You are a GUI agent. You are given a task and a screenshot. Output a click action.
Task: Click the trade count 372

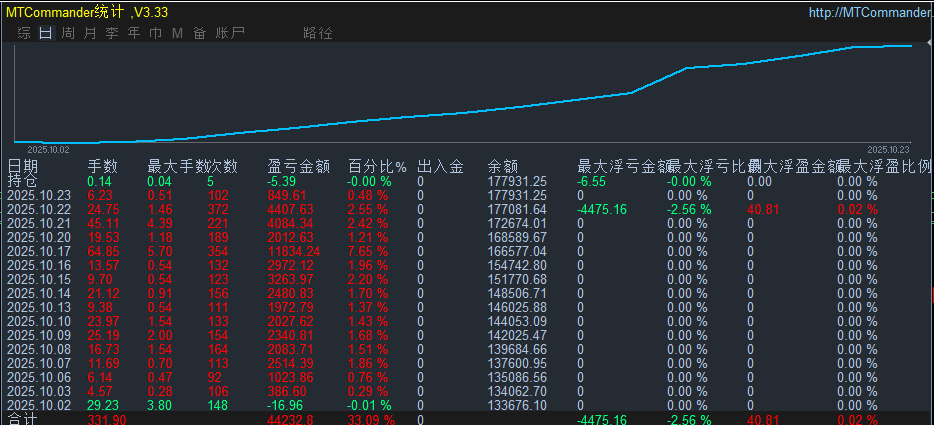218,210
